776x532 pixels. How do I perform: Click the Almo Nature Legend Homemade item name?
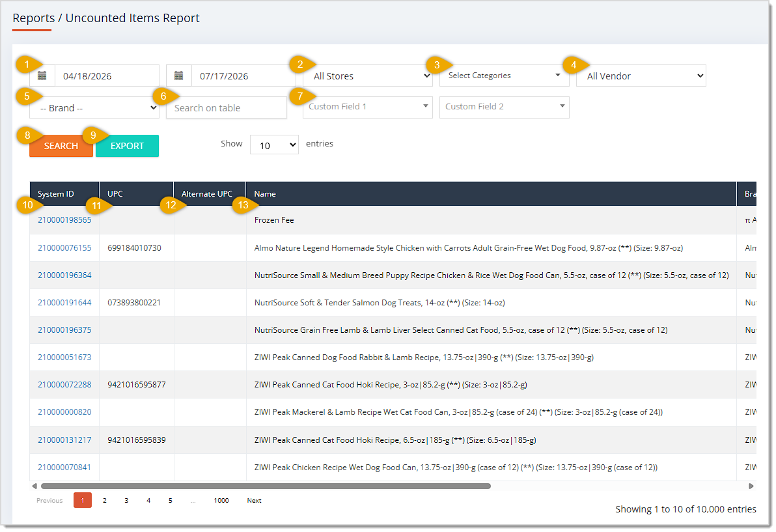tap(469, 248)
